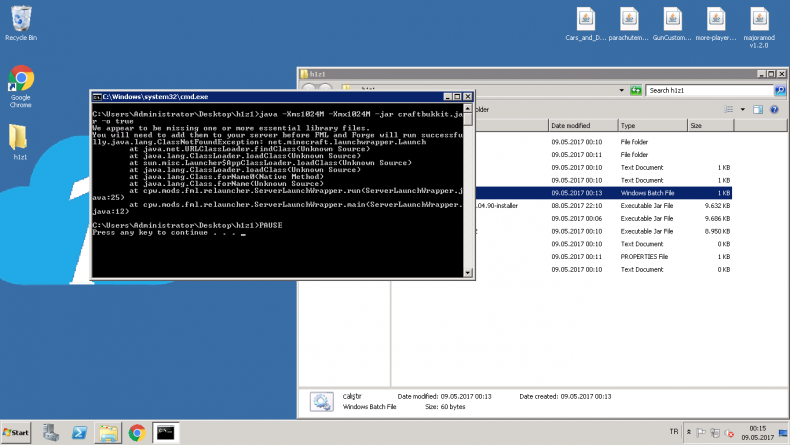Select the parachutem... jar file on desktop
Image resolution: width=790 pixels, height=445 pixels.
pos(629,24)
